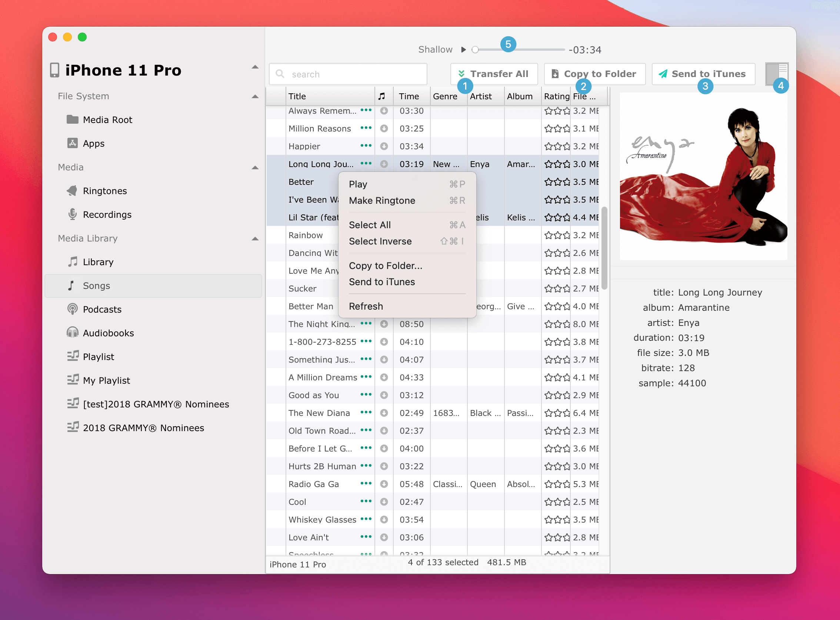This screenshot has width=840, height=620.
Task: Choose Select Inverse in the context menu
Action: coord(407,241)
